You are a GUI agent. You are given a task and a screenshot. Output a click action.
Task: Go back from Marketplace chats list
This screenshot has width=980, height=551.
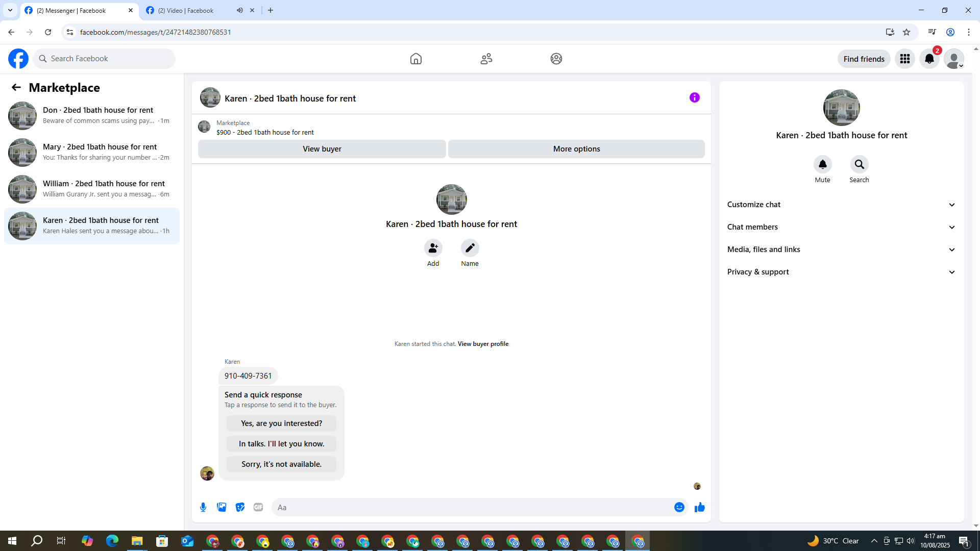(x=16, y=87)
